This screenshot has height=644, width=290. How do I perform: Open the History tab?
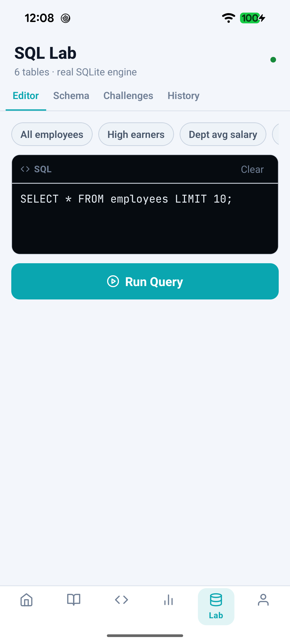(x=184, y=96)
